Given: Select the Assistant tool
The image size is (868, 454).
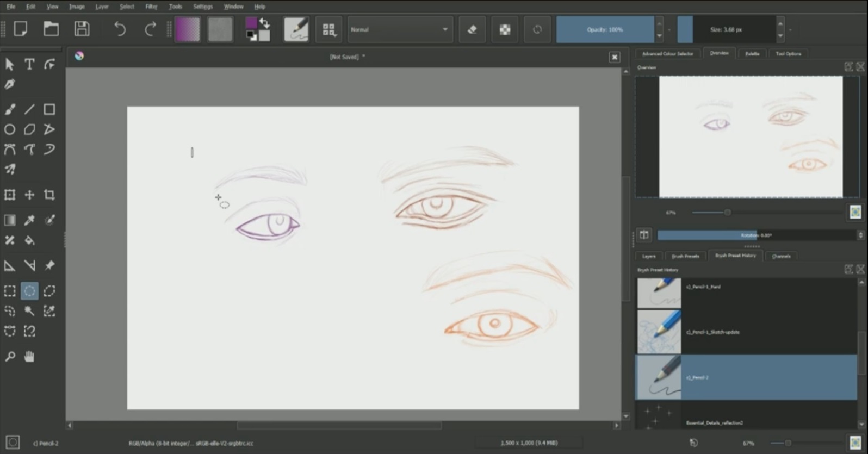Looking at the screenshot, I should pyautogui.click(x=10, y=265).
